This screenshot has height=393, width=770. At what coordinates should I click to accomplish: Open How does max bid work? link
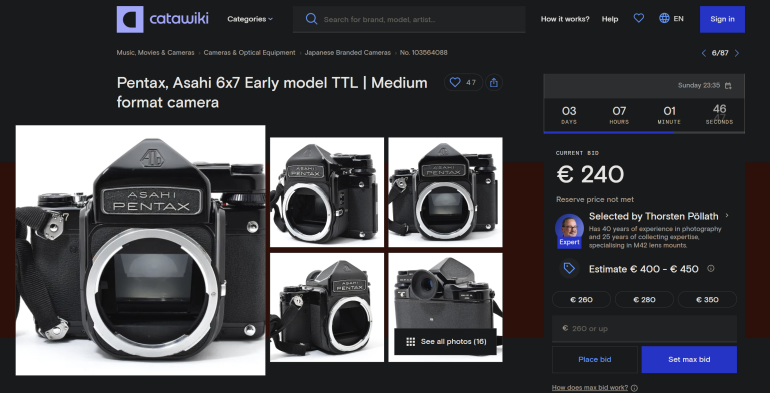click(x=590, y=388)
